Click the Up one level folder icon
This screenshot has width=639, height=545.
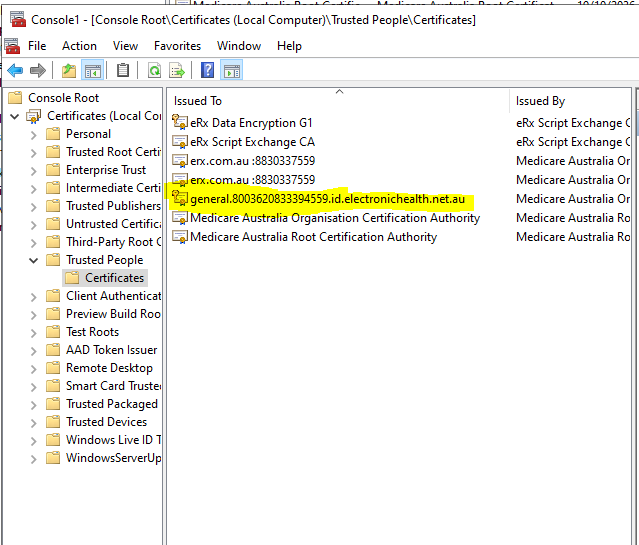(x=69, y=71)
